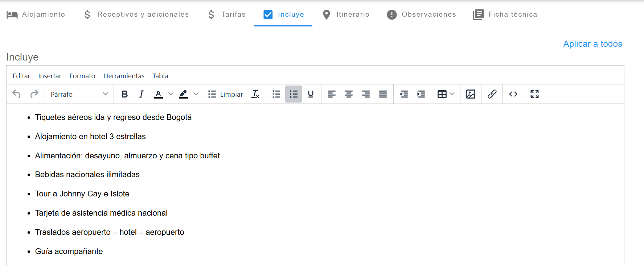Open the Párrafo block format dropdown
Image resolution: width=644 pixels, height=266 pixels.
79,94
